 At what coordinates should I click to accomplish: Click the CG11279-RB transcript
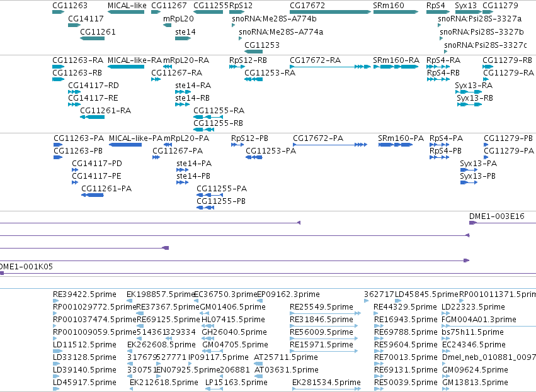[x=488, y=67]
